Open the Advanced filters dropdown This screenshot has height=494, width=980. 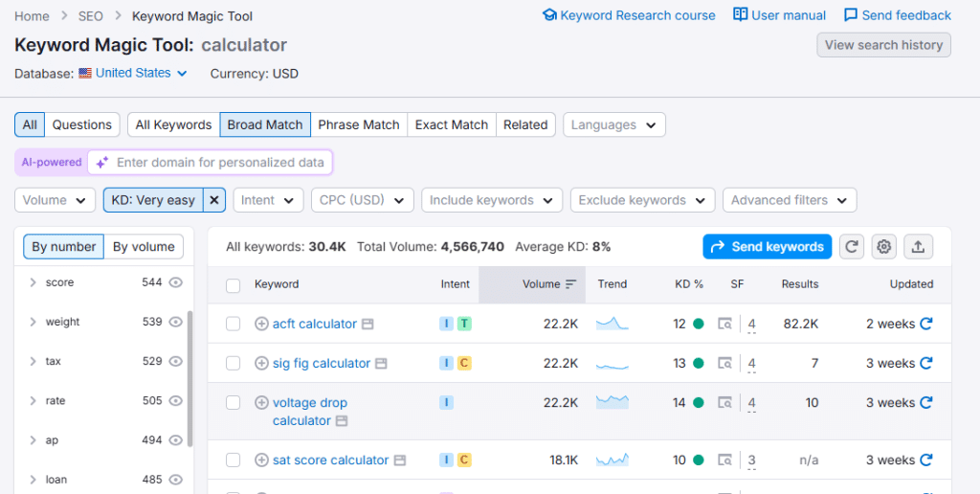point(790,200)
